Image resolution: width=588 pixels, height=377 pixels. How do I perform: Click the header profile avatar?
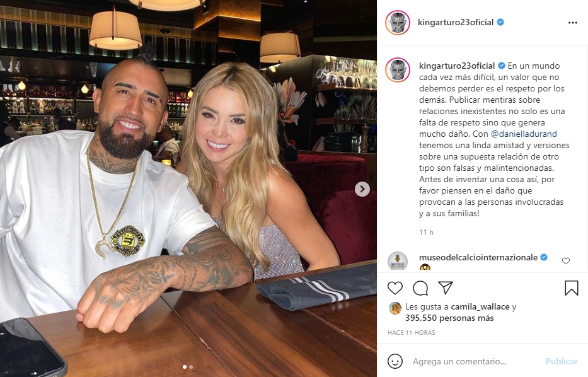(x=398, y=23)
